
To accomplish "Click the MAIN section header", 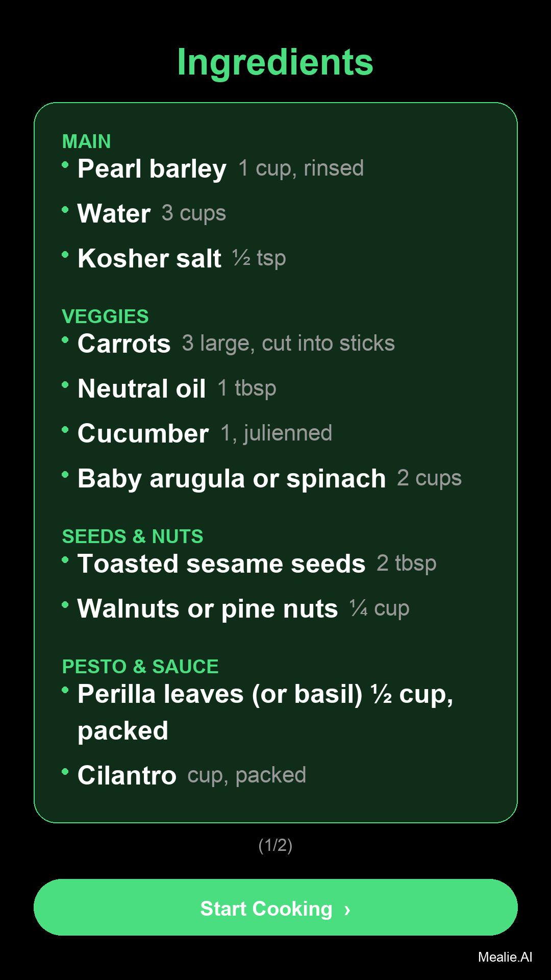I will [86, 141].
